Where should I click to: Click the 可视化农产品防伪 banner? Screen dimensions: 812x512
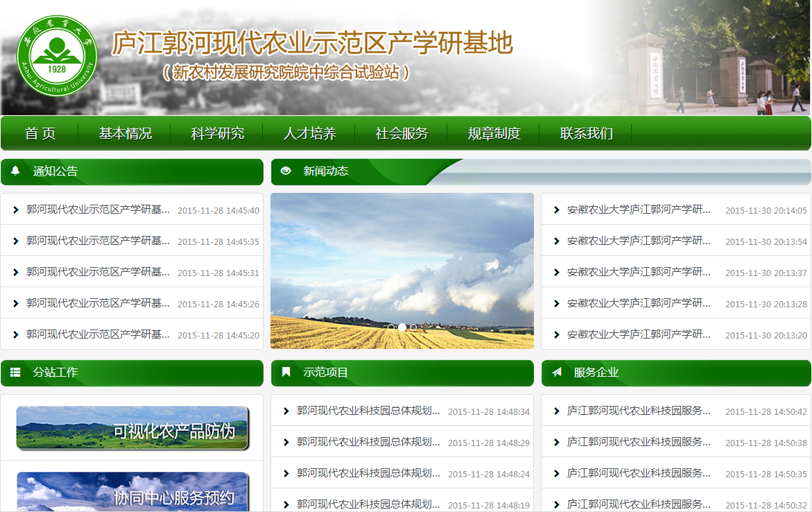(x=132, y=428)
